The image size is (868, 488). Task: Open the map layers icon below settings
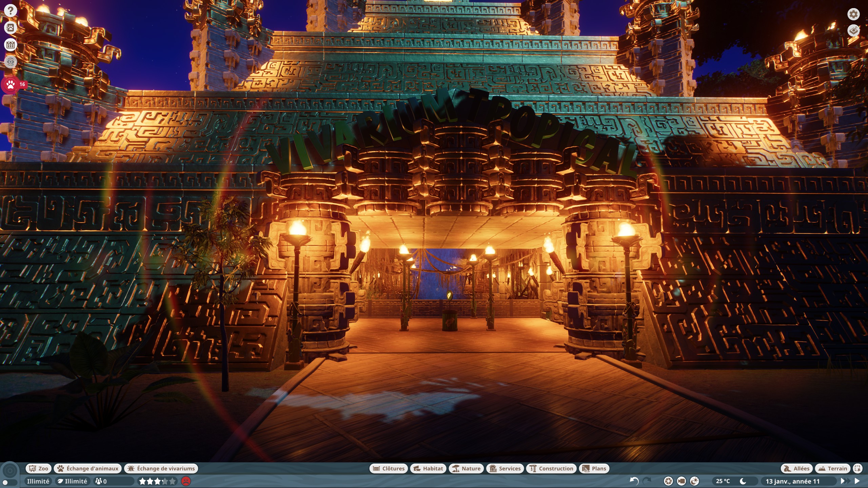(x=853, y=31)
